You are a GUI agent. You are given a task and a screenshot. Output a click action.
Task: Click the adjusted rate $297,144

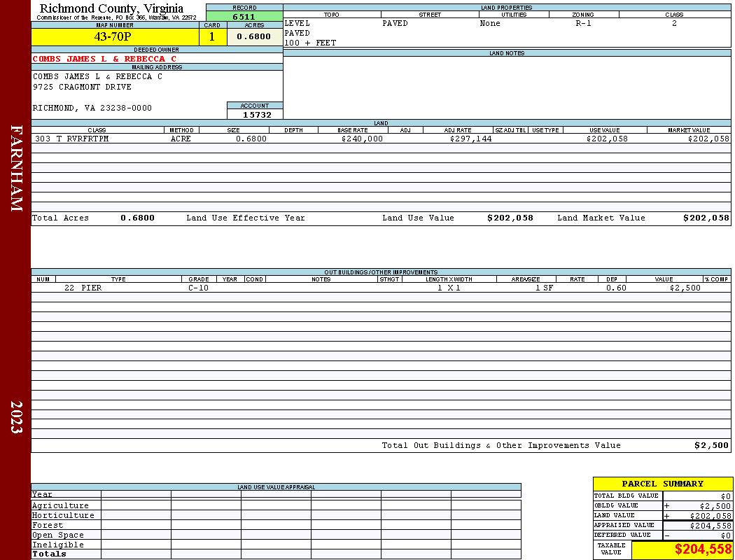470,139
